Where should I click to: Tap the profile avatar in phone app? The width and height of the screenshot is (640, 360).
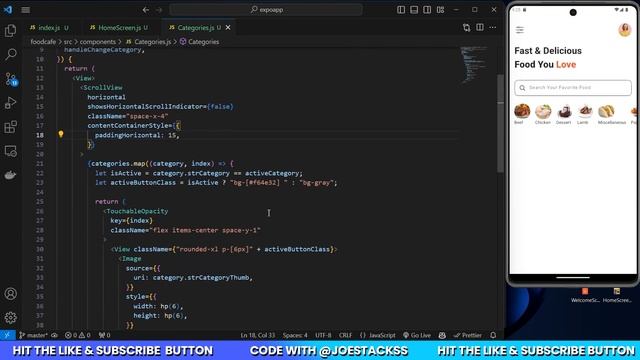(x=624, y=30)
